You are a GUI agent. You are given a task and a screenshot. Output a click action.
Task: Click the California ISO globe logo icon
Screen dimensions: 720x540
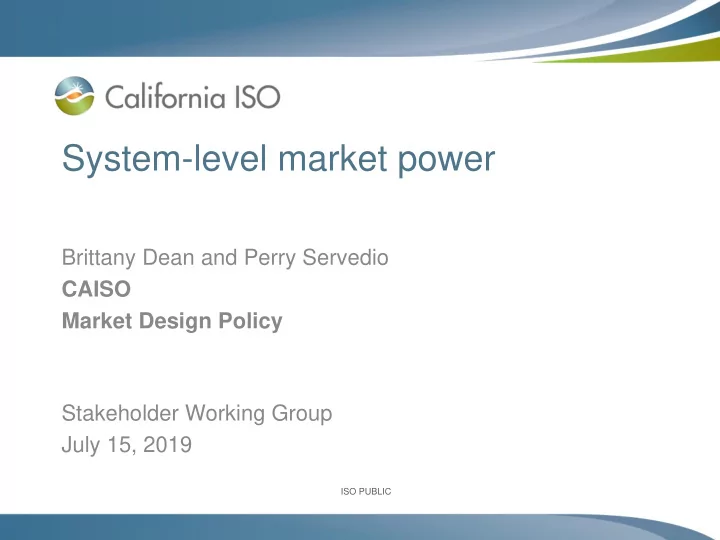74,96
